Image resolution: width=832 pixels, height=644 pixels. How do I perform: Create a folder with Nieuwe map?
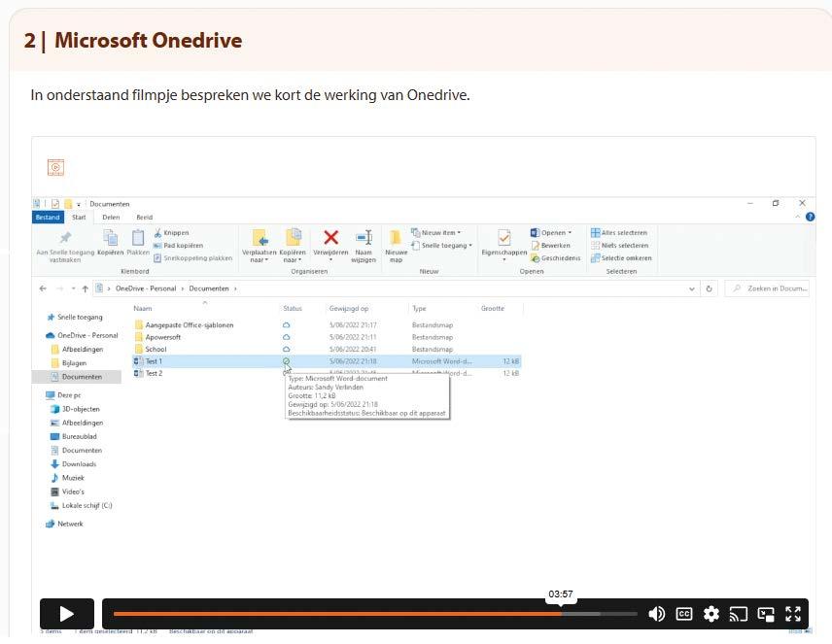coord(396,246)
